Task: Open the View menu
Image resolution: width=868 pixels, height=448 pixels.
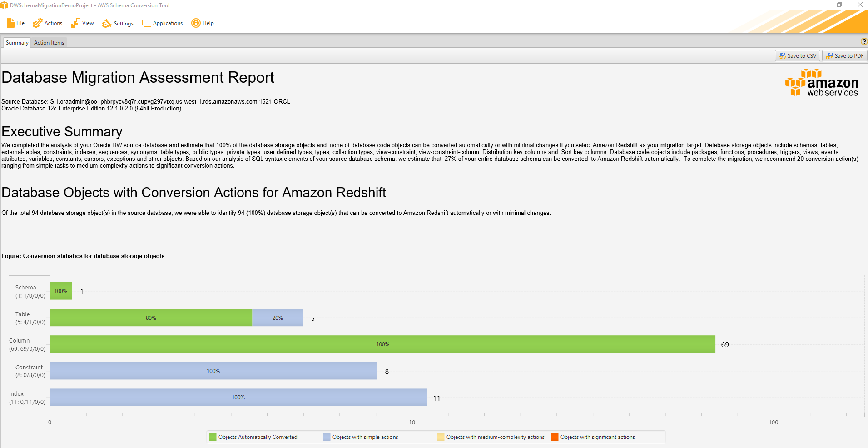Action: pos(82,23)
